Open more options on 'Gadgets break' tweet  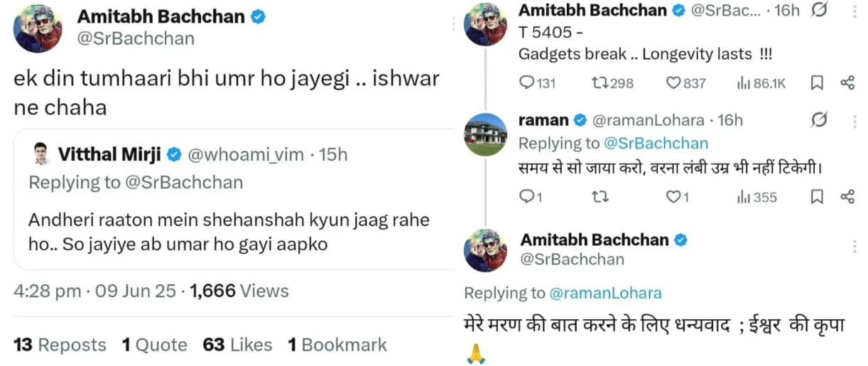(x=853, y=10)
